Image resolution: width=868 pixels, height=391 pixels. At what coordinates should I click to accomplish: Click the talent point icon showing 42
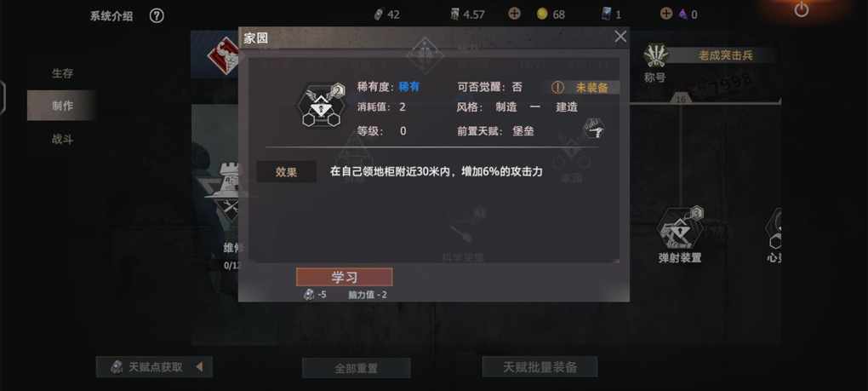click(x=379, y=14)
